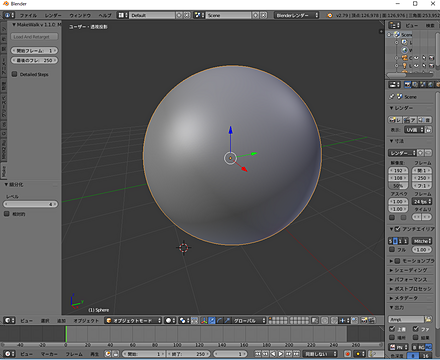Screen dimensions: 440x360
Task: Open the object mode dropdown
Action: click(x=133, y=321)
